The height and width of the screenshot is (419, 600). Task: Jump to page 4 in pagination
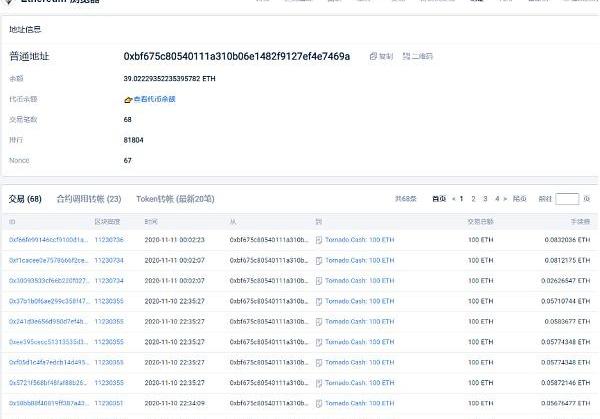point(496,199)
